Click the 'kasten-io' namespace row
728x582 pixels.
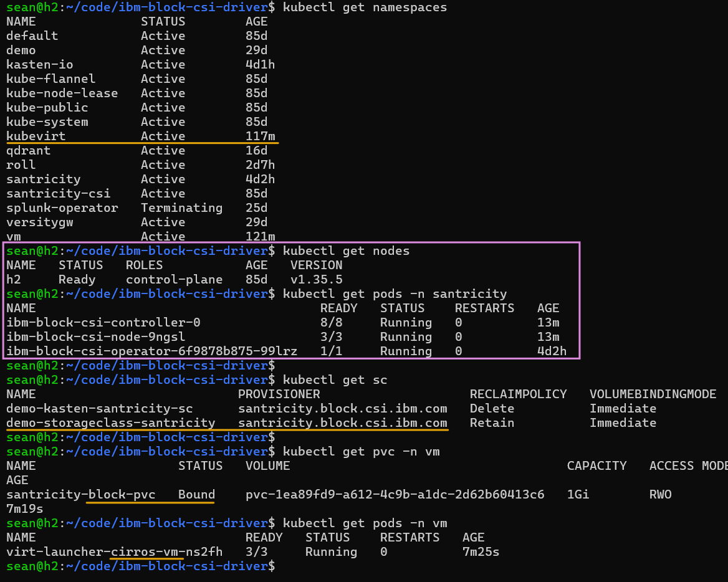click(141, 65)
